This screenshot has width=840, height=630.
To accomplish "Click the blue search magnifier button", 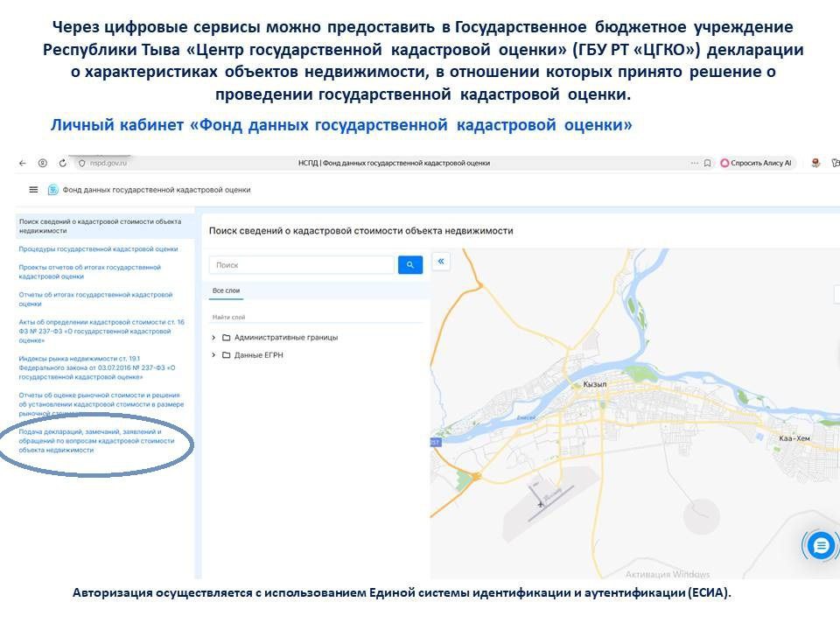I will click(409, 265).
